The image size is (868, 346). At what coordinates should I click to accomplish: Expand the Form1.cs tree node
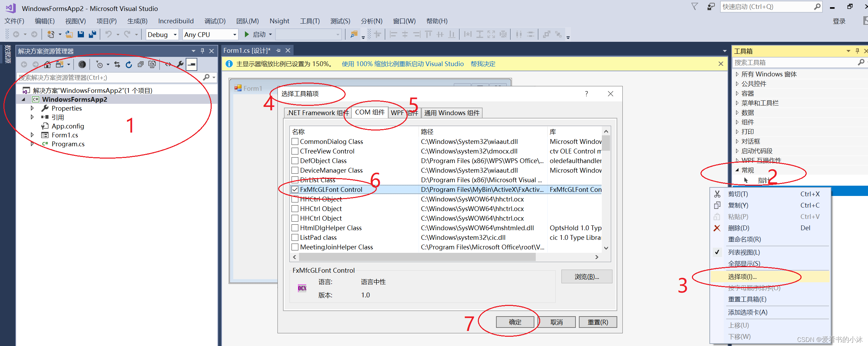click(x=32, y=135)
